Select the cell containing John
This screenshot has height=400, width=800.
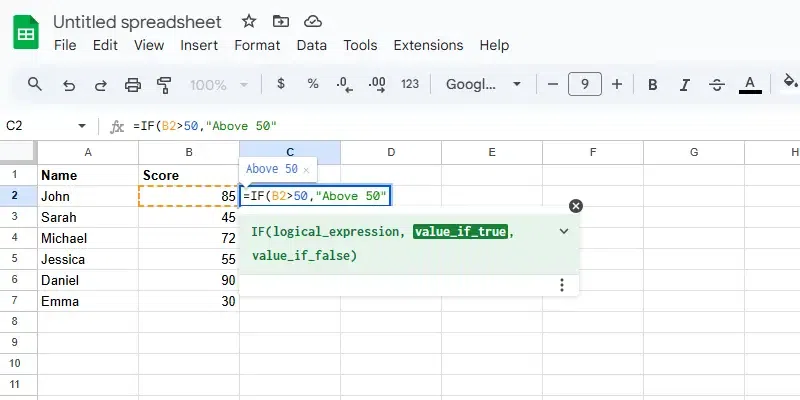pos(88,196)
